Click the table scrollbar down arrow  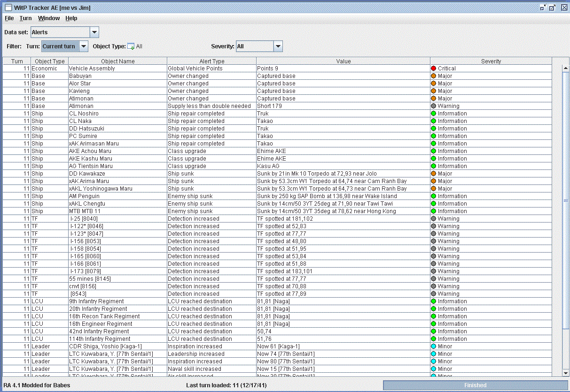[566, 373]
